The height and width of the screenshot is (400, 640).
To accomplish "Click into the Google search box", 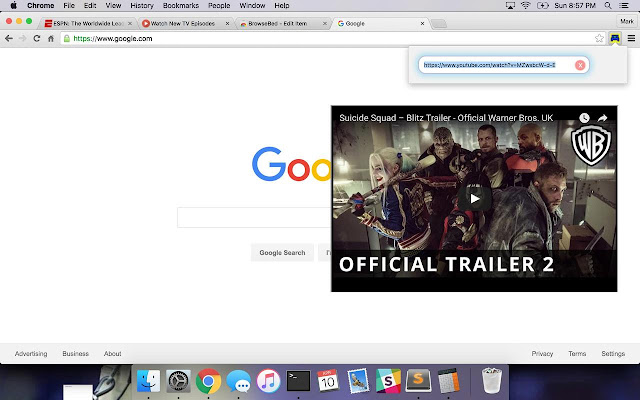I will [x=254, y=218].
